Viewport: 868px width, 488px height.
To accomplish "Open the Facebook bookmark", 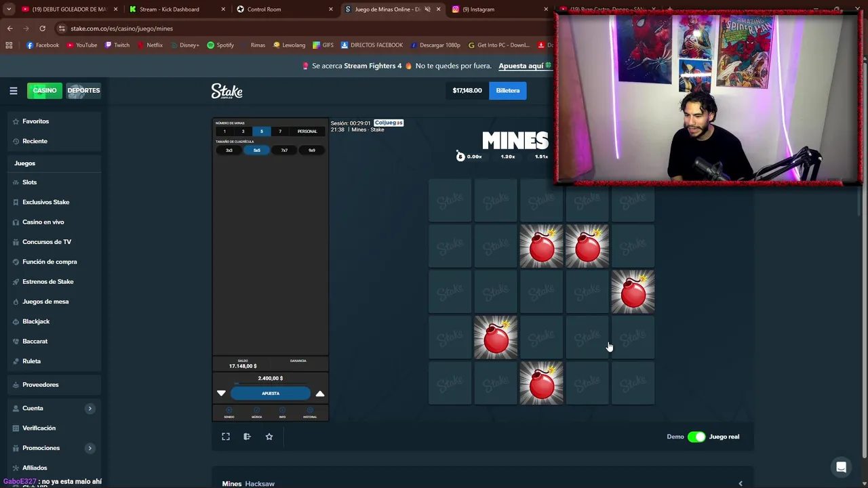I will click(42, 45).
